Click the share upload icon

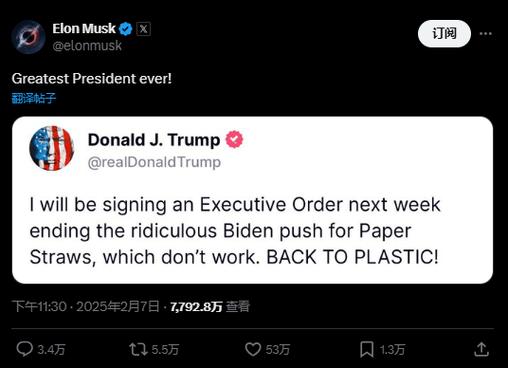(x=481, y=349)
